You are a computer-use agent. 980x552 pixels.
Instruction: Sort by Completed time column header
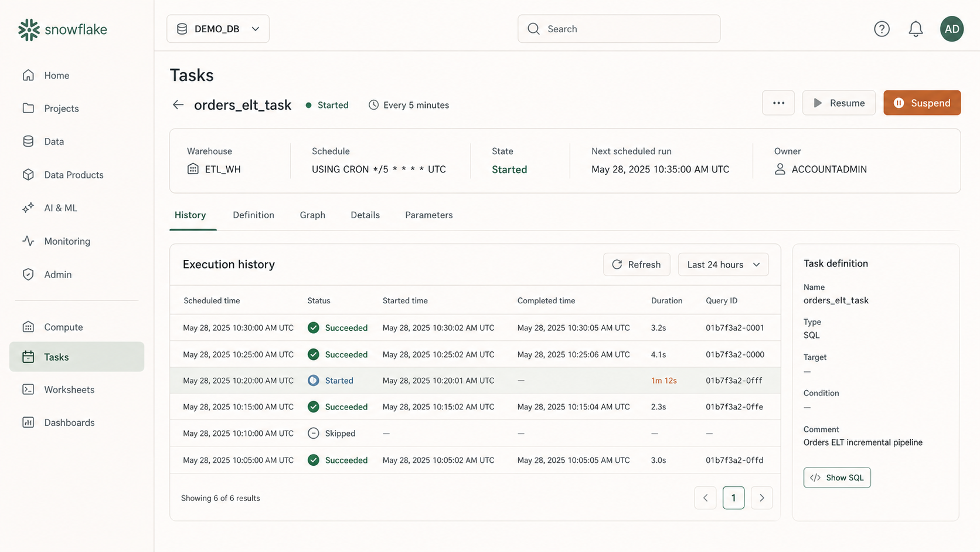click(546, 301)
